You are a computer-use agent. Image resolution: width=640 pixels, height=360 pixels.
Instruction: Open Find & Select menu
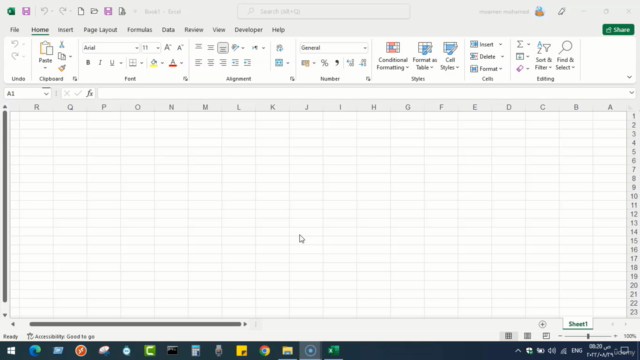click(565, 56)
